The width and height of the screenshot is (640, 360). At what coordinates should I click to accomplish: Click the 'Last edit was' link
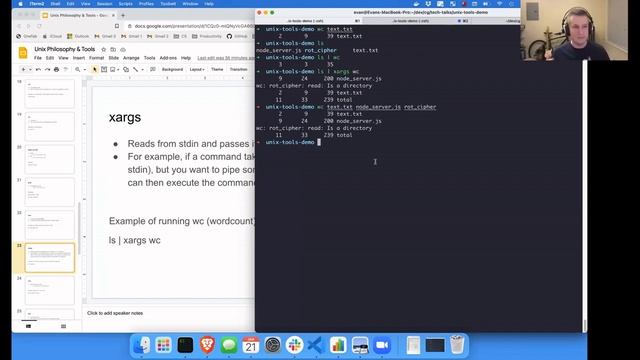(x=225, y=58)
